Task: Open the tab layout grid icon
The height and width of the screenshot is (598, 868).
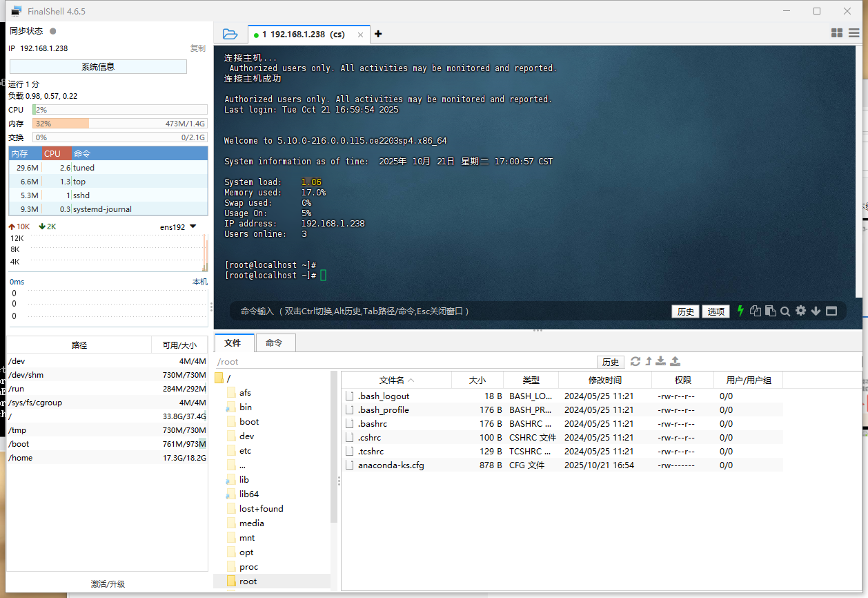Action: point(837,33)
